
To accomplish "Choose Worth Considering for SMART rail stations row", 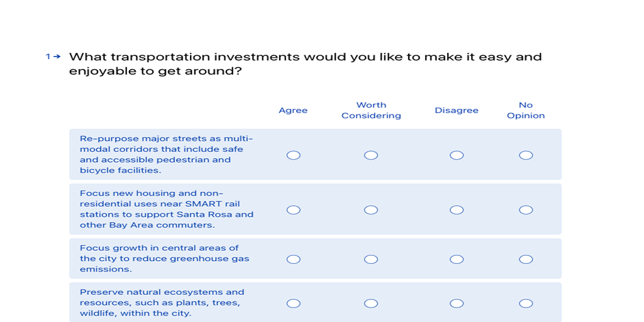I will pos(371,210).
